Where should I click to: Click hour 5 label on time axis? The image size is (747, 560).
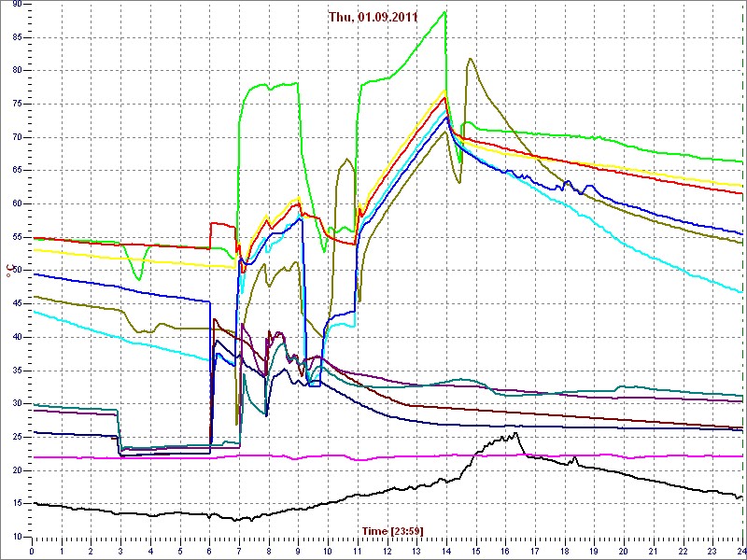(x=179, y=550)
